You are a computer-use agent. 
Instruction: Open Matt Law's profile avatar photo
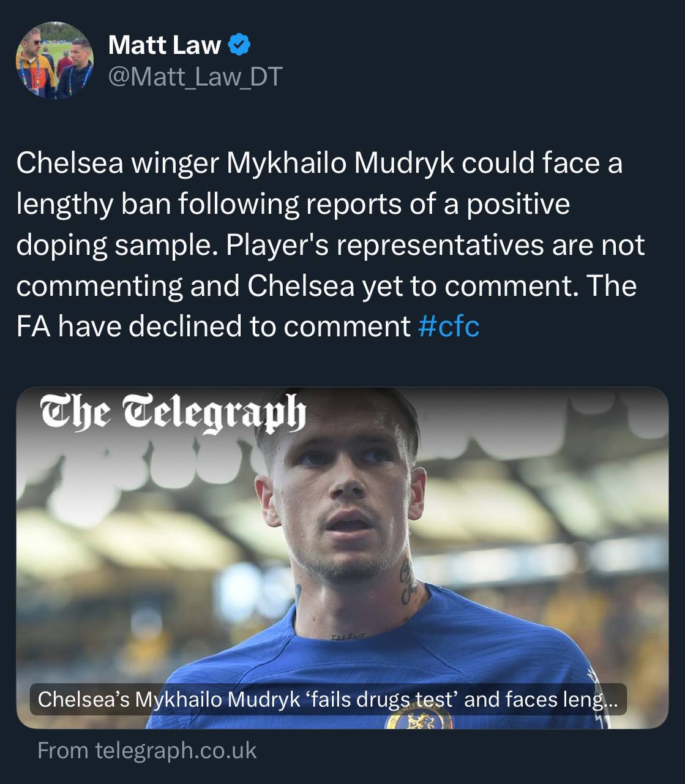54,60
